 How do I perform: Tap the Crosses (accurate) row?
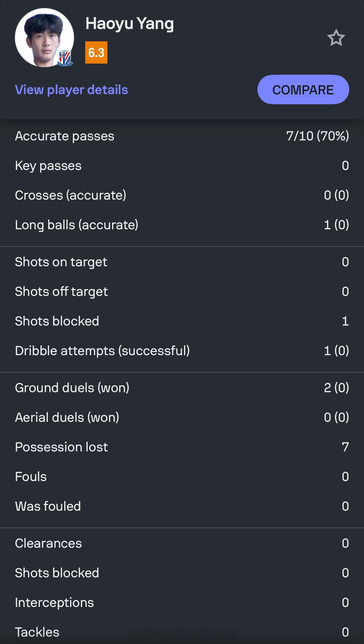pyautogui.click(x=182, y=195)
